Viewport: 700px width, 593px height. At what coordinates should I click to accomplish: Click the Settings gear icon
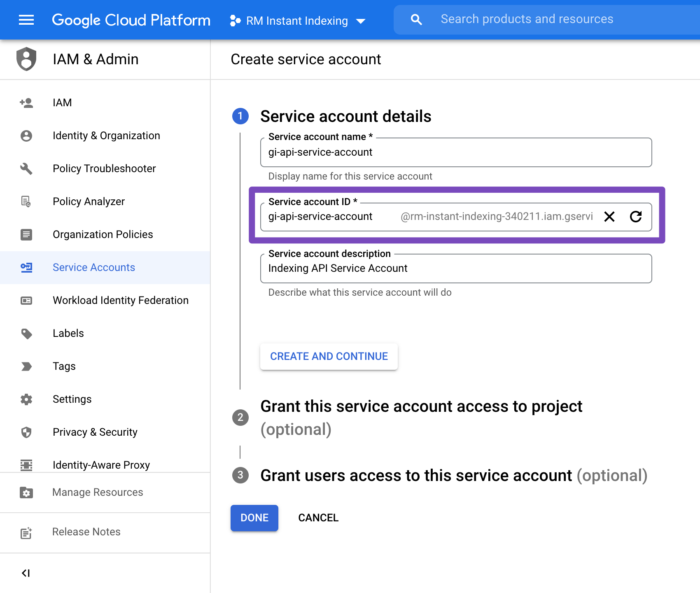point(26,399)
